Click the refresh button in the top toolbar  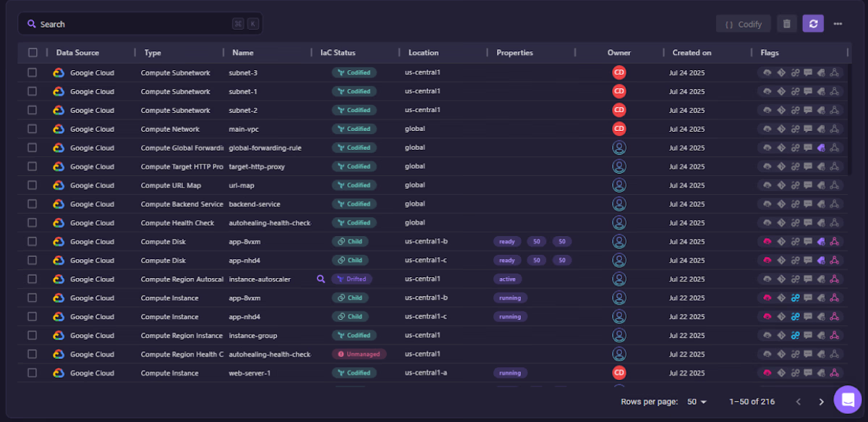point(813,24)
